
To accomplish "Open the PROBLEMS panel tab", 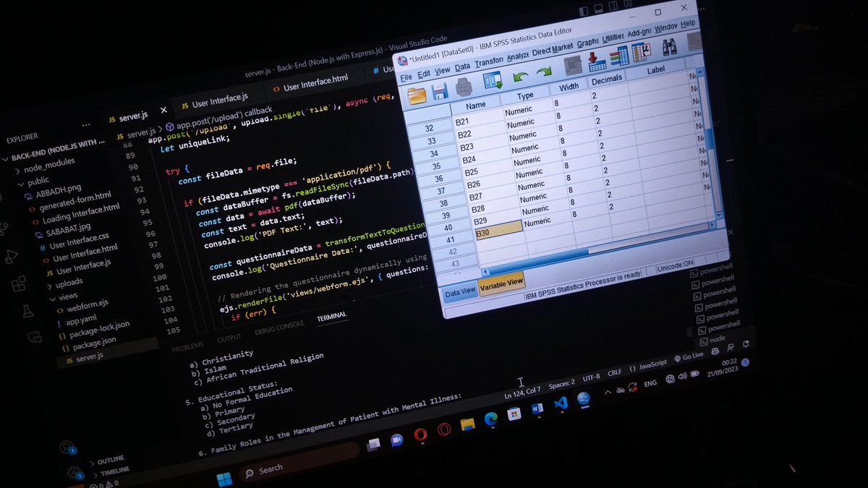I will [x=187, y=346].
